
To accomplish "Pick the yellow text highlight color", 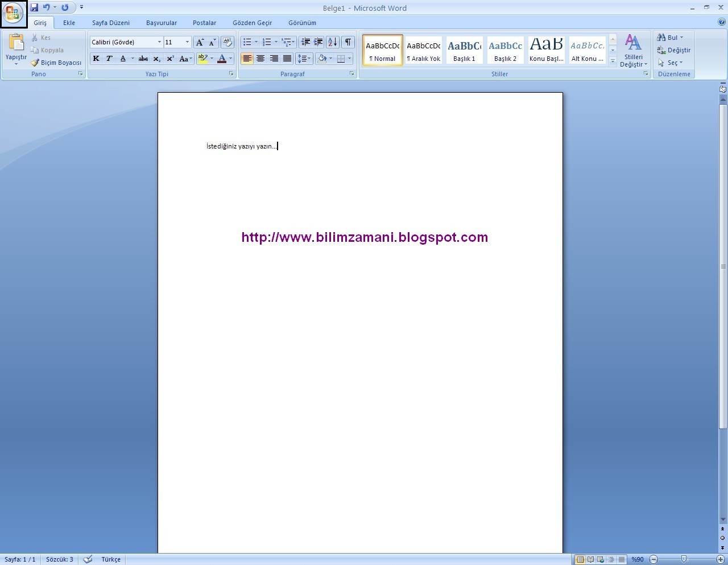I will point(203,59).
